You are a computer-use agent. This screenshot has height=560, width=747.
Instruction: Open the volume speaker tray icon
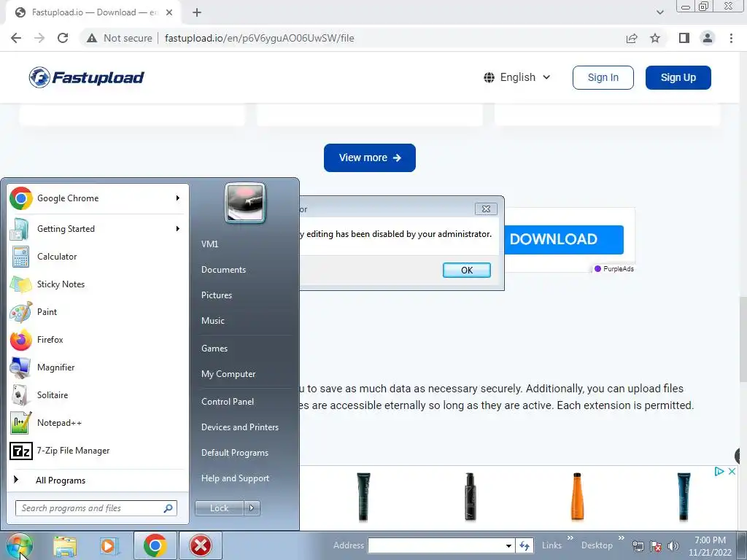[673, 546]
